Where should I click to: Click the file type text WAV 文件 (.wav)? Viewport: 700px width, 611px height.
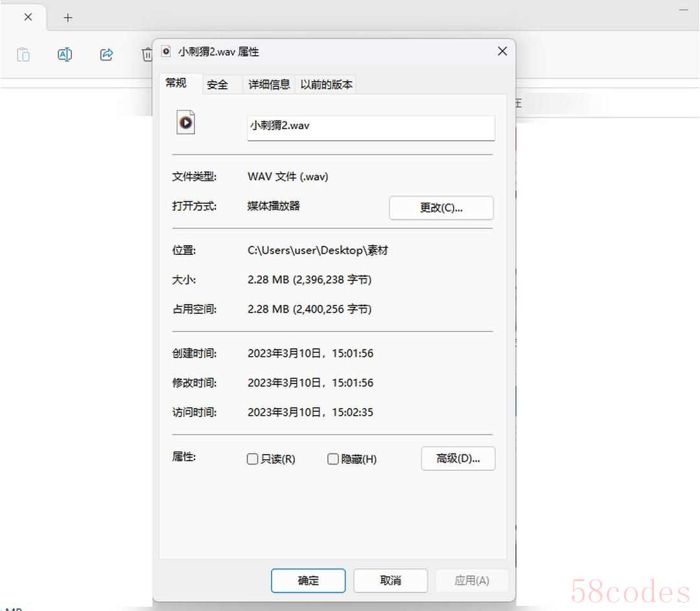(288, 176)
